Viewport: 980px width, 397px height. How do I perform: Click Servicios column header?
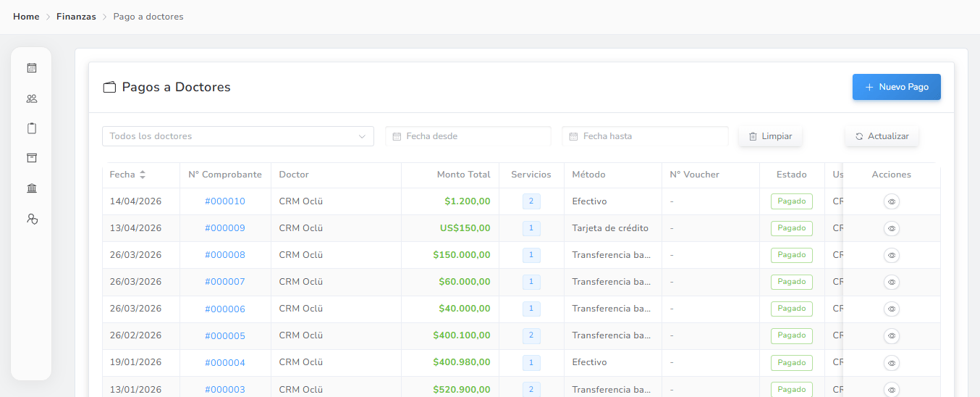[x=531, y=175]
